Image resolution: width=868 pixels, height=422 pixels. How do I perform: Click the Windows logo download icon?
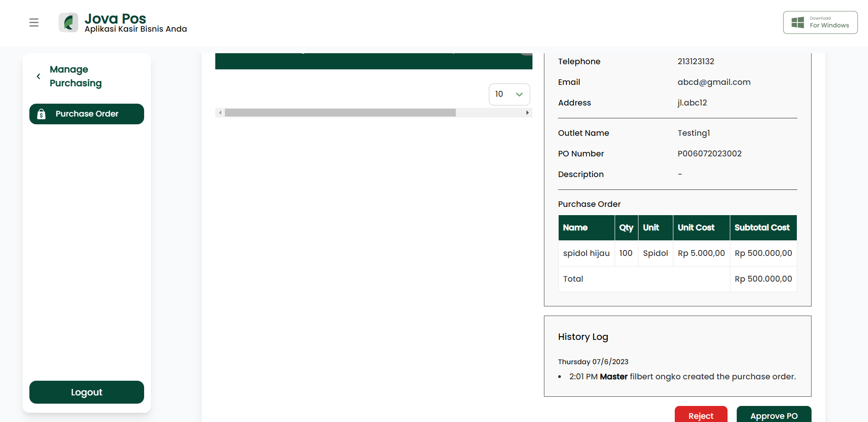click(x=798, y=22)
